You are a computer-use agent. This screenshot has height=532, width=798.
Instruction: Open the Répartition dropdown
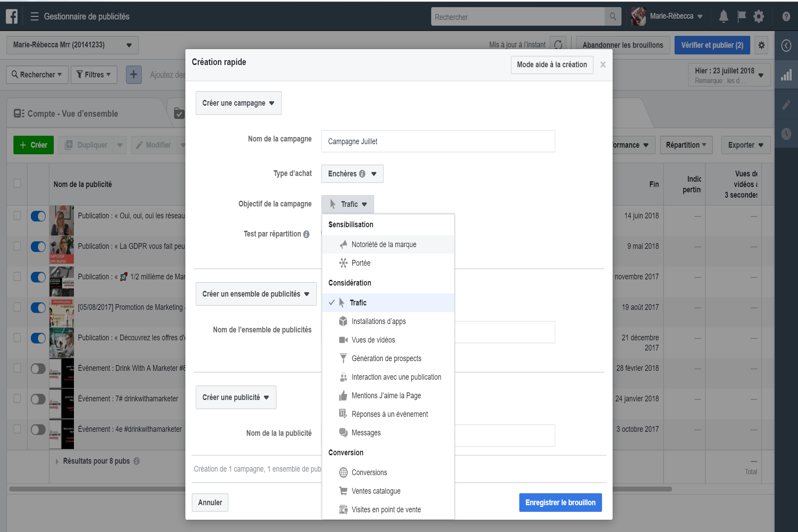tap(686, 145)
